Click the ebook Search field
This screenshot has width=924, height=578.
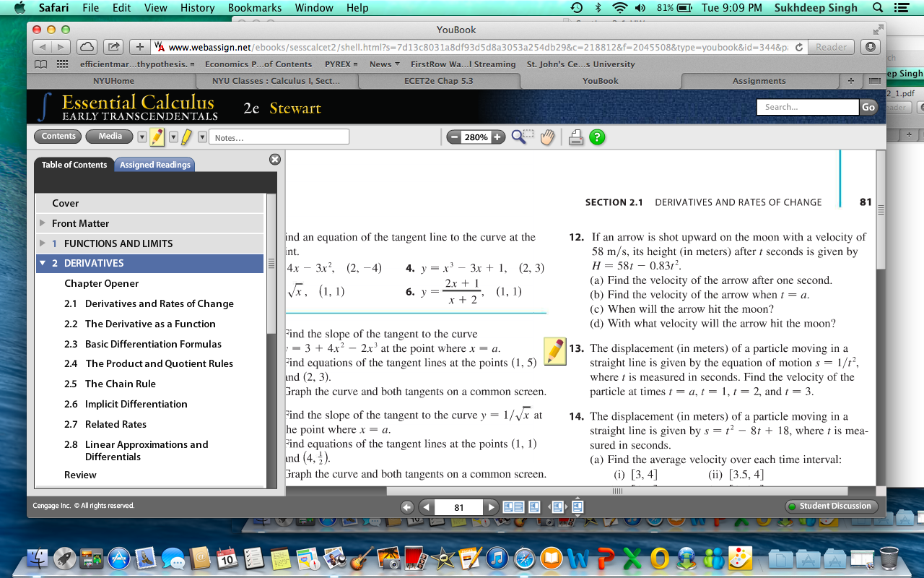tap(808, 107)
